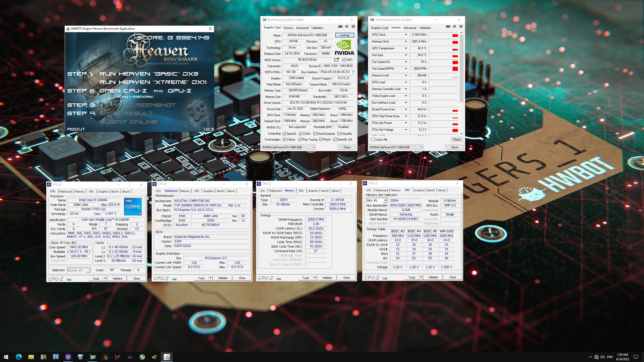Open the Fan Speed (RPM) sensor dropdown arrow
The image size is (644, 362).
tap(406, 69)
